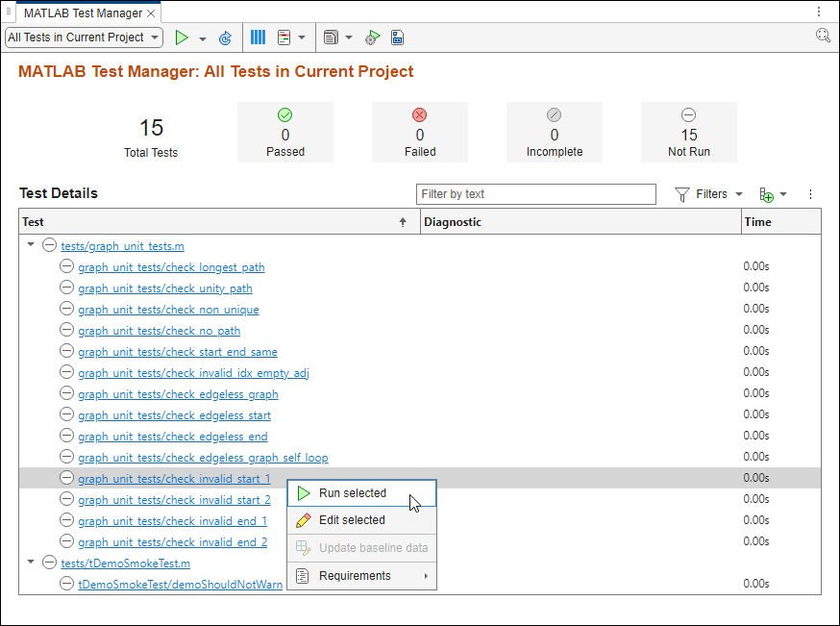Screen dimensions: 840x626
Task: Click the Filter by text field
Action: [535, 193]
